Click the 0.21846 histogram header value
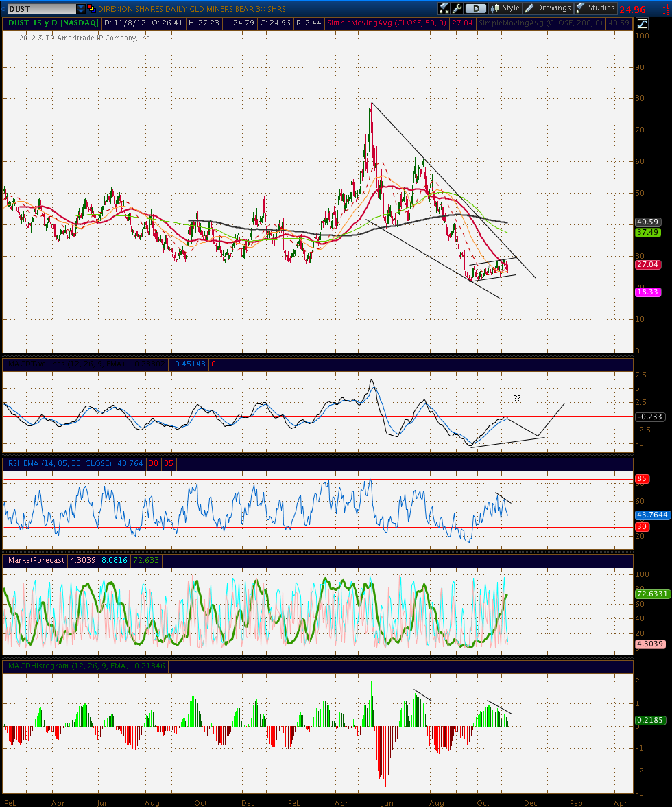This screenshot has height=807, width=672. point(149,666)
